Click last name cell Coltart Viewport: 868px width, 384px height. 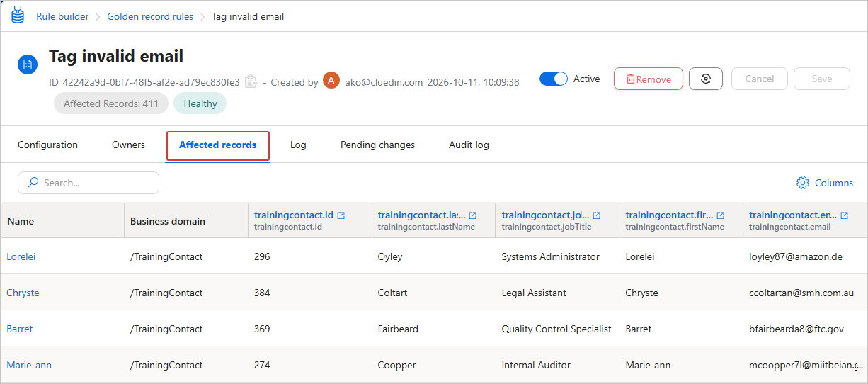click(x=393, y=293)
